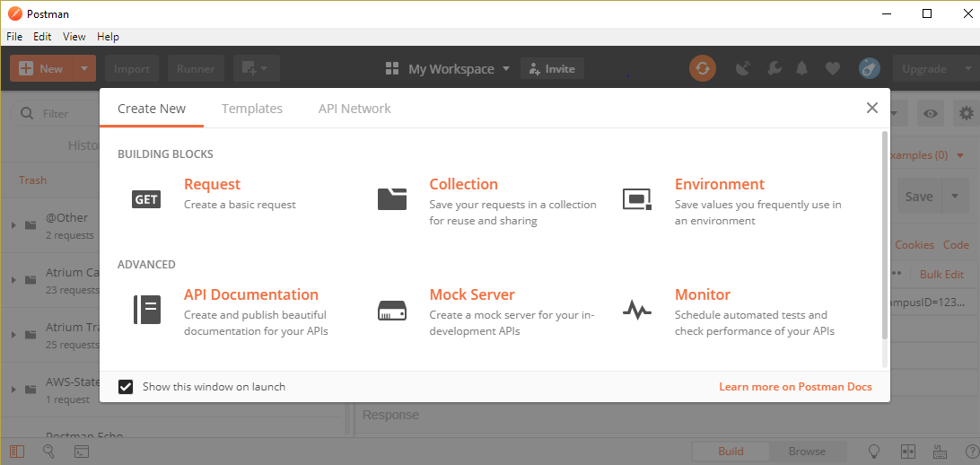This screenshot has width=980, height=465.
Task: Click the environment quick look eye icon
Action: click(931, 113)
